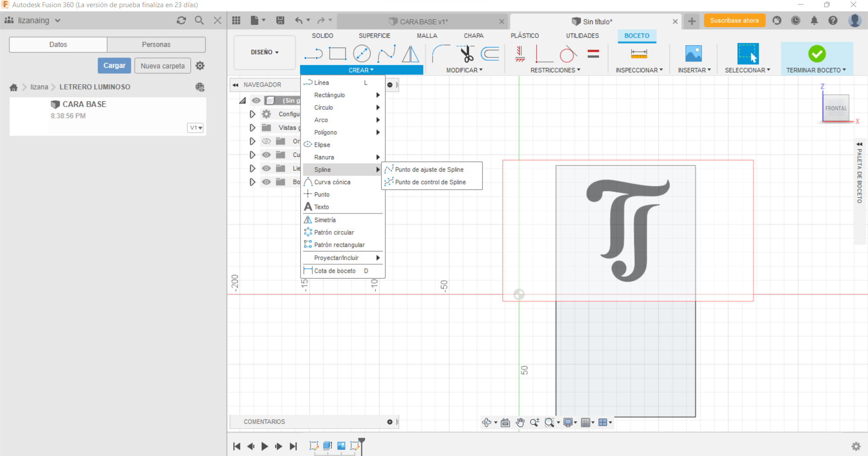Image resolution: width=868 pixels, height=456 pixels.
Task: Toggle visibility of the Cuerpos folder
Action: (266, 155)
